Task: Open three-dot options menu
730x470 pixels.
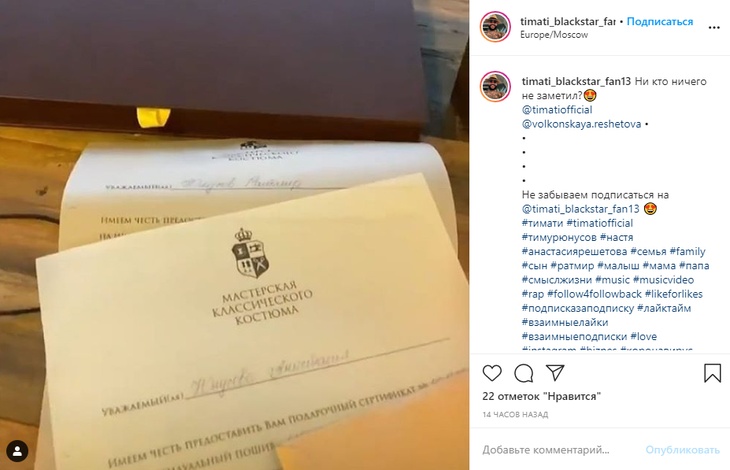Action: click(x=714, y=27)
